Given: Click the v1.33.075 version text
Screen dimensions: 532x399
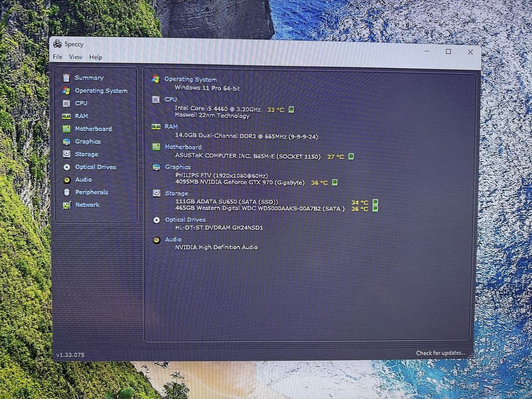Looking at the screenshot, I should (x=70, y=355).
